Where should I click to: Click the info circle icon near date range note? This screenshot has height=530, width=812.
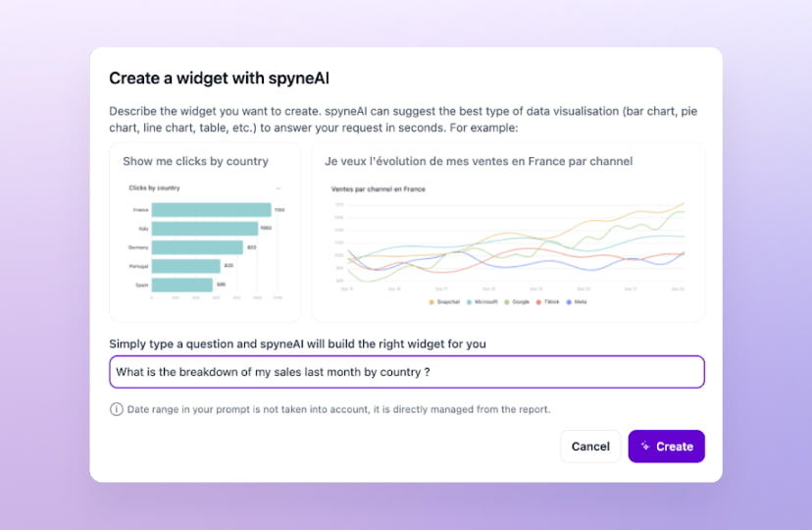116,409
